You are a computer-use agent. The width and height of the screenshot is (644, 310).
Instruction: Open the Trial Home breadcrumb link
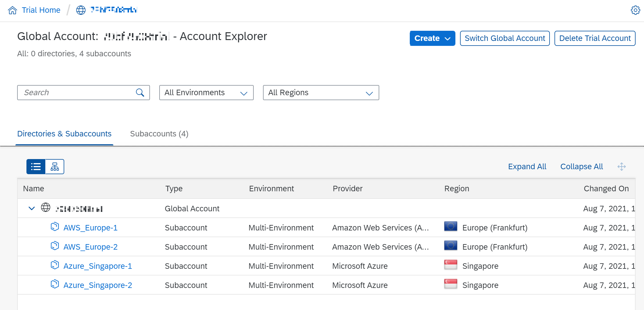click(x=41, y=10)
